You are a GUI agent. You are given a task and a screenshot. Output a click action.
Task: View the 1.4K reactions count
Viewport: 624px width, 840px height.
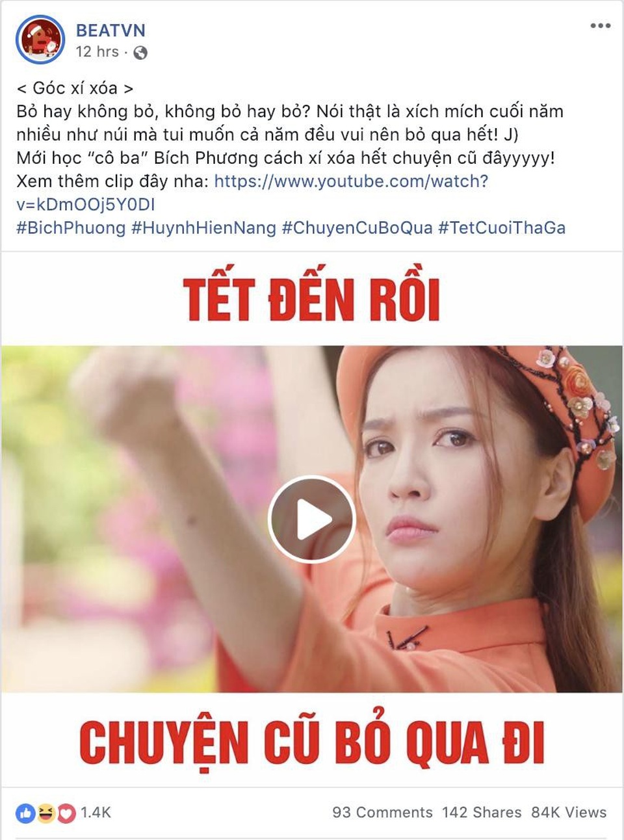click(x=96, y=813)
